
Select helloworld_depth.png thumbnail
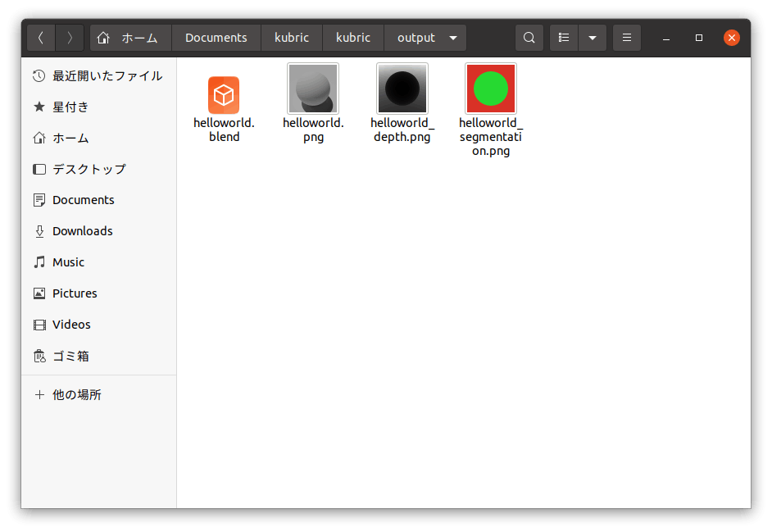pyautogui.click(x=402, y=89)
